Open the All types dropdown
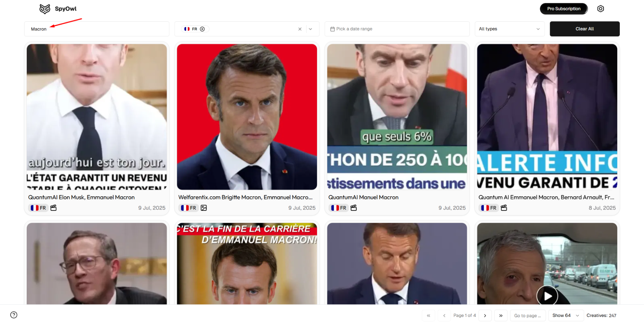The height and width of the screenshot is (325, 644). [509, 29]
